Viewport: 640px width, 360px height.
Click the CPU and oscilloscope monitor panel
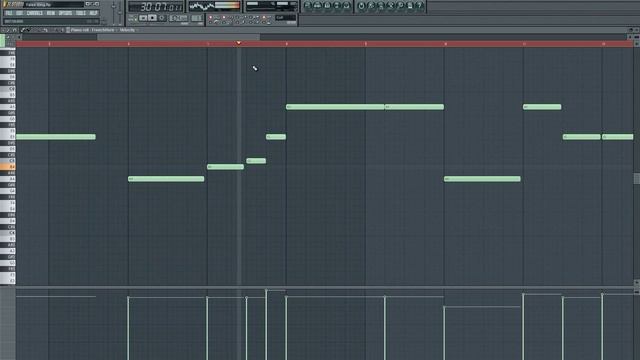pos(214,6)
